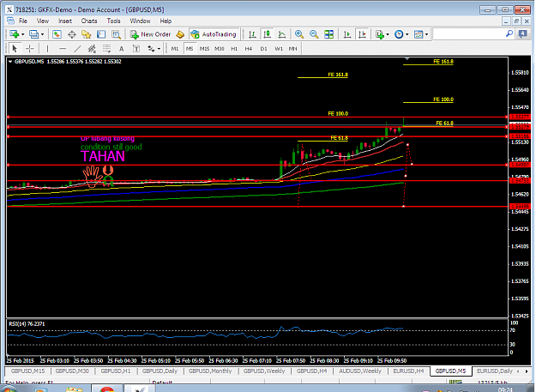Click the Zoom Out magnifier
The height and width of the screenshot is (392, 536).
tap(314, 34)
